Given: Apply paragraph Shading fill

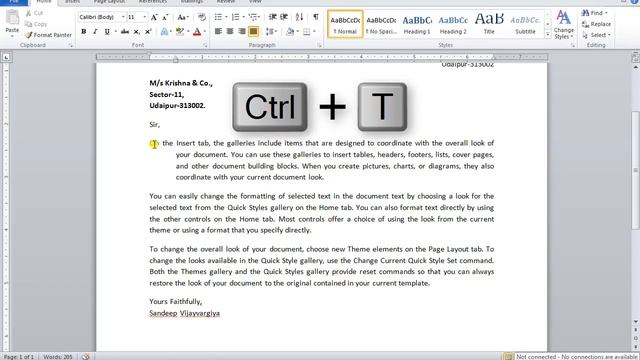Looking at the screenshot, I should pyautogui.click(x=290, y=31).
